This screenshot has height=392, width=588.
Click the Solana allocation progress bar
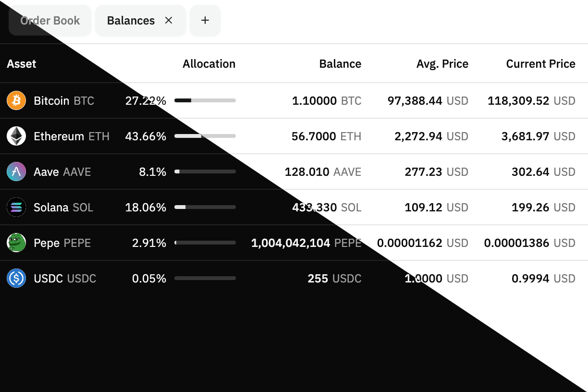click(x=205, y=207)
